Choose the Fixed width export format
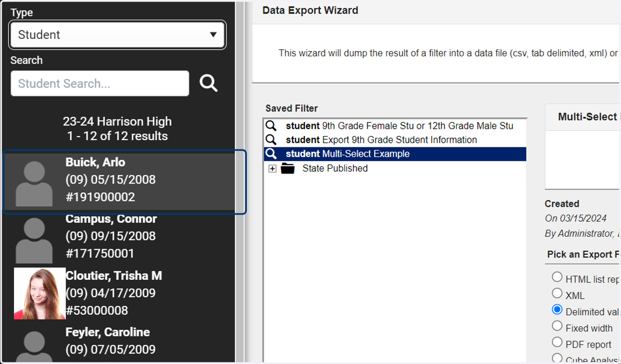 click(x=557, y=326)
